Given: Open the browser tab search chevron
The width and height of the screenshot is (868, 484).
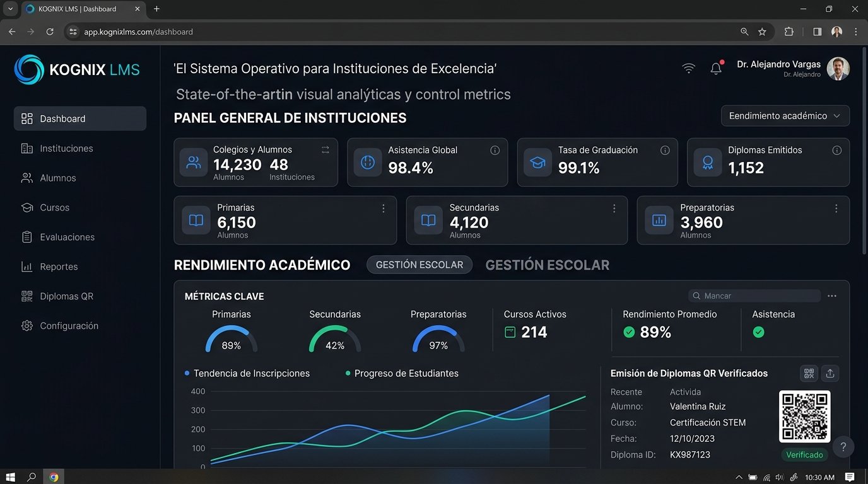Looking at the screenshot, I should click(x=10, y=9).
